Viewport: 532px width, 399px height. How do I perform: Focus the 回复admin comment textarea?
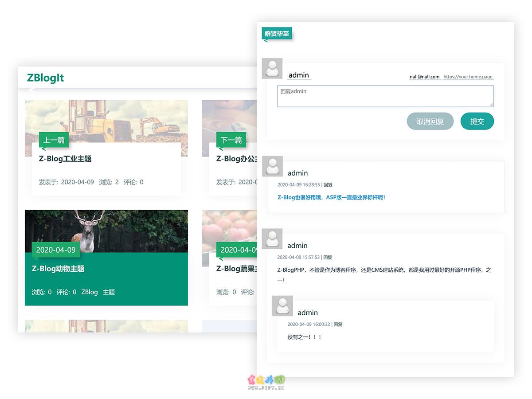[386, 96]
